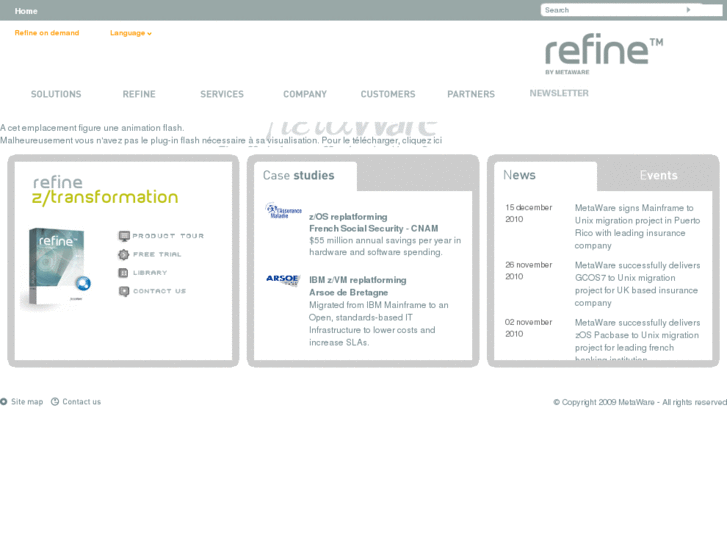Click the refine by MetaWare logo

tap(604, 54)
